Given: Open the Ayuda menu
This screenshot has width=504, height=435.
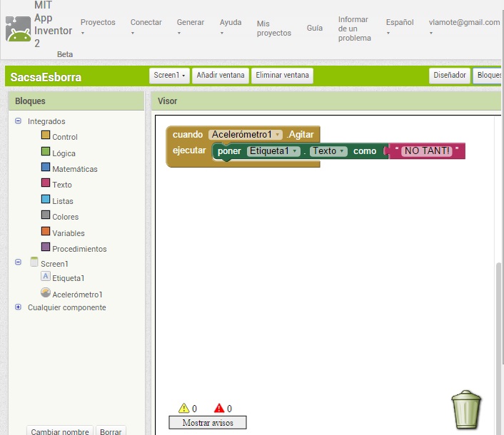Looking at the screenshot, I should pyautogui.click(x=231, y=26).
